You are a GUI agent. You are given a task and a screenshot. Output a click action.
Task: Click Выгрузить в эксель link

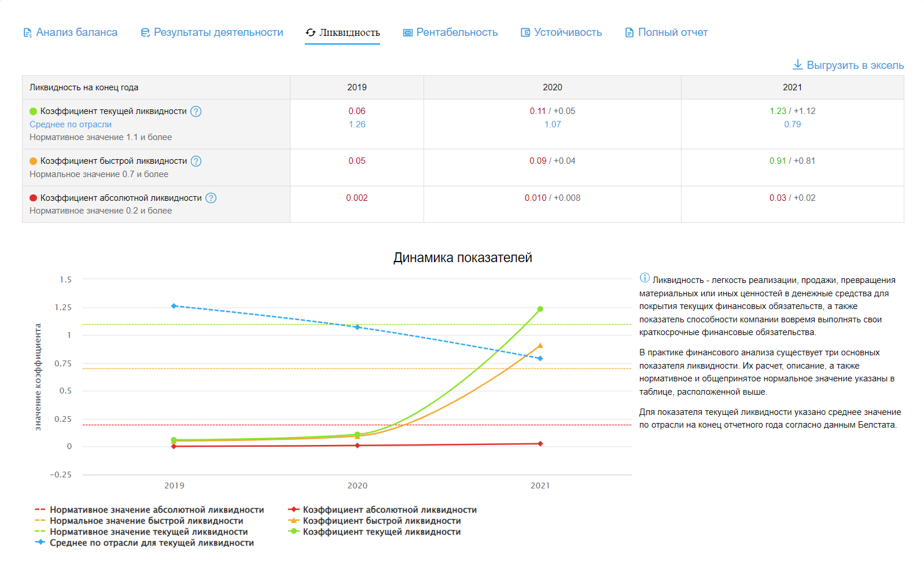855,65
